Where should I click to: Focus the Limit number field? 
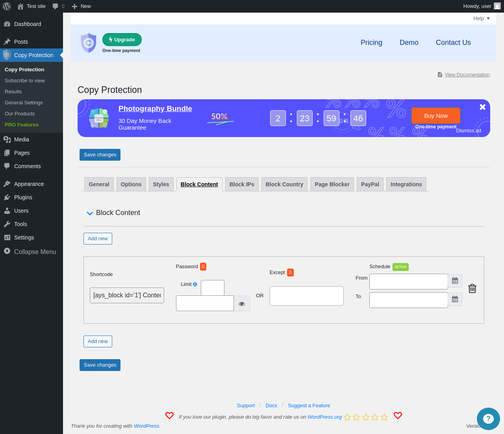coord(213,288)
